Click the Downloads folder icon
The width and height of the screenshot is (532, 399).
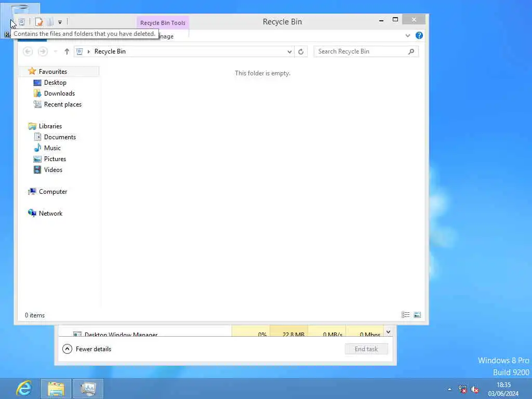37,94
